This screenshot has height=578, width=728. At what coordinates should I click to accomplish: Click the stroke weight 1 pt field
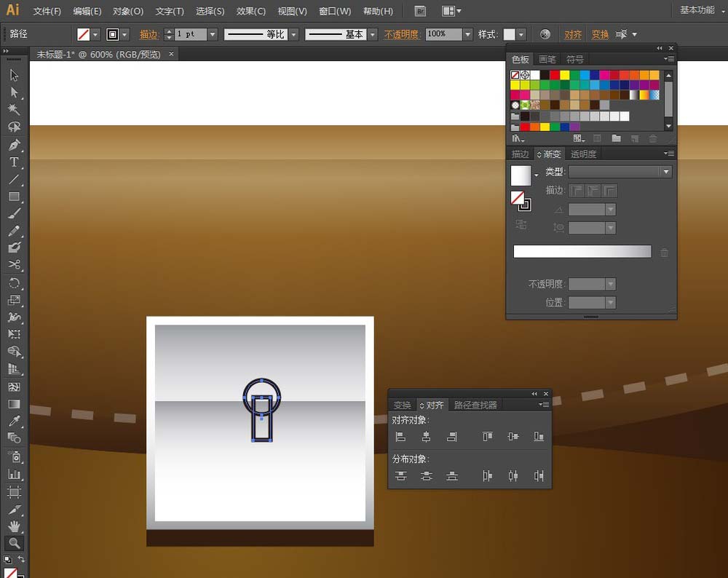click(190, 34)
